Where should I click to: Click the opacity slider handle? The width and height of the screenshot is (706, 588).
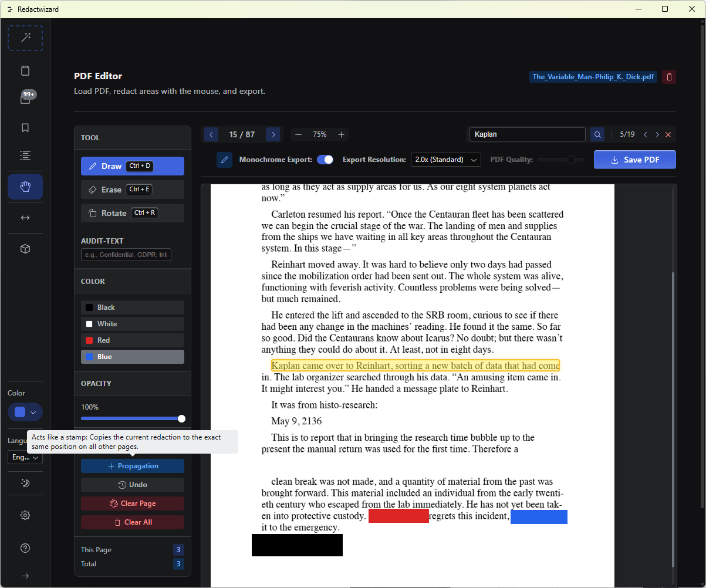pos(181,418)
